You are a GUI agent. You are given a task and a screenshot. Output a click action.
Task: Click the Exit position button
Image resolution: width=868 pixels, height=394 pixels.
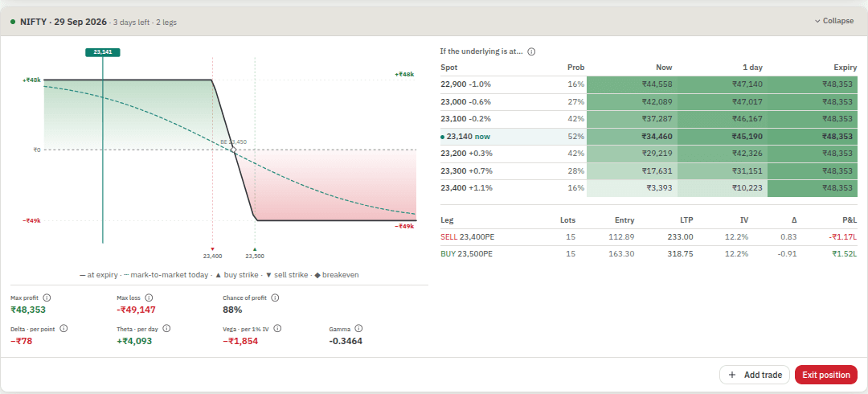[826, 376]
